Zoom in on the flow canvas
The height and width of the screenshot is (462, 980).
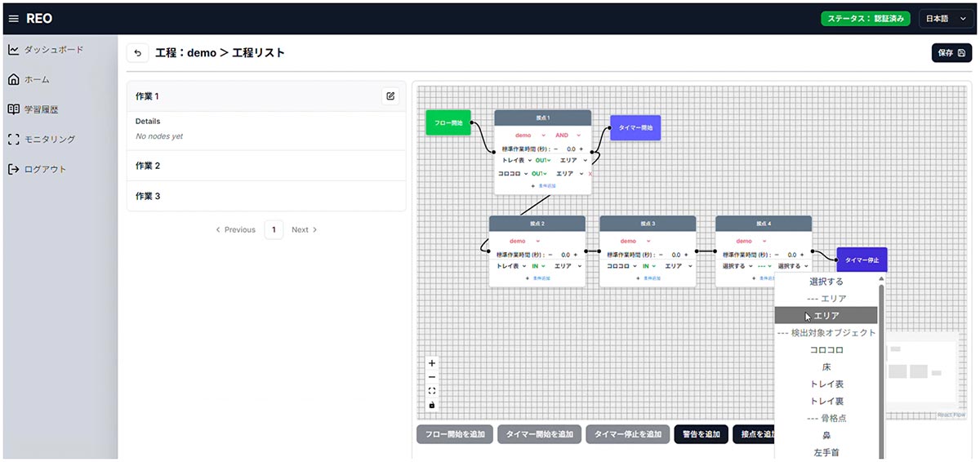pos(432,363)
